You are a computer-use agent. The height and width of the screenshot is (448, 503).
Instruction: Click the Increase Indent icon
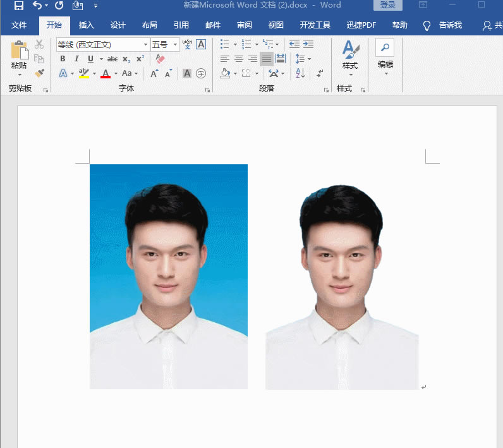point(308,44)
